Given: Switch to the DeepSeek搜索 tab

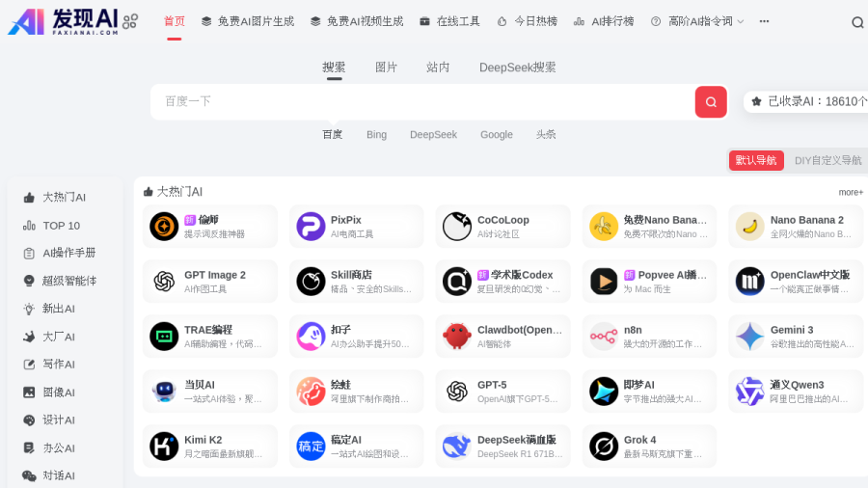Looking at the screenshot, I should (x=518, y=68).
